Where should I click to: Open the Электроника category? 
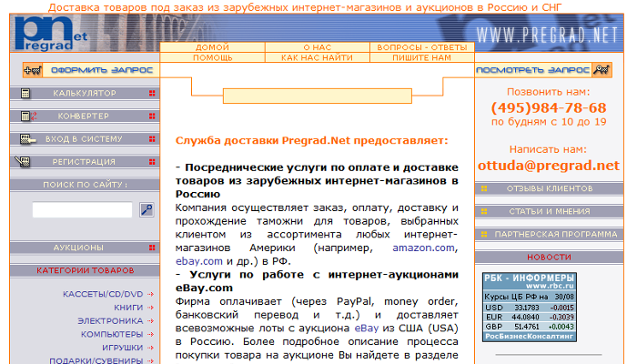[110, 321]
